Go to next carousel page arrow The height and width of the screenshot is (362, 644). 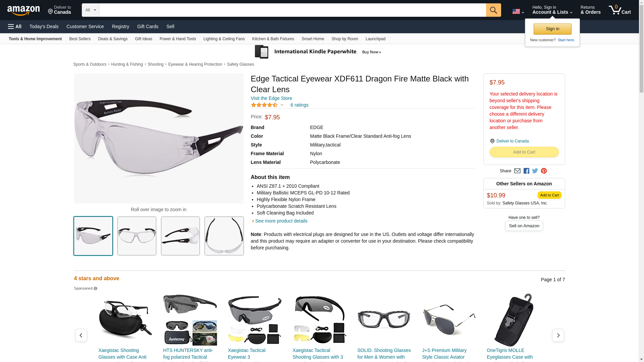coord(558,335)
